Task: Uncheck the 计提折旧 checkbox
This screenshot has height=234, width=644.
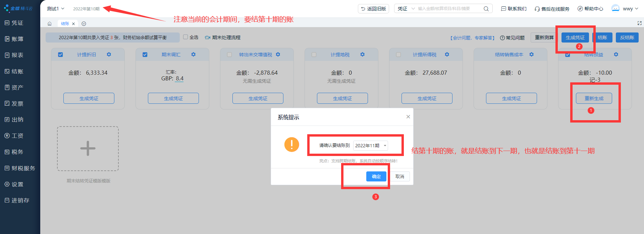Action: click(x=60, y=55)
